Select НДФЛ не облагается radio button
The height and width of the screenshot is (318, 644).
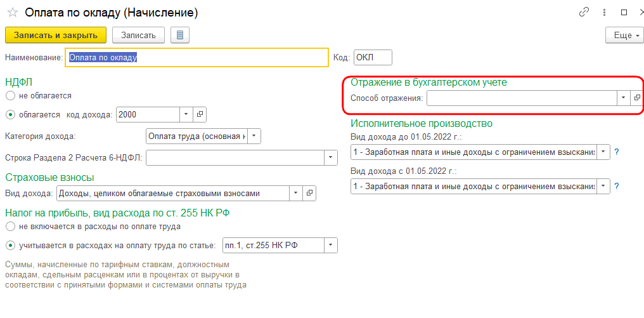coord(11,95)
